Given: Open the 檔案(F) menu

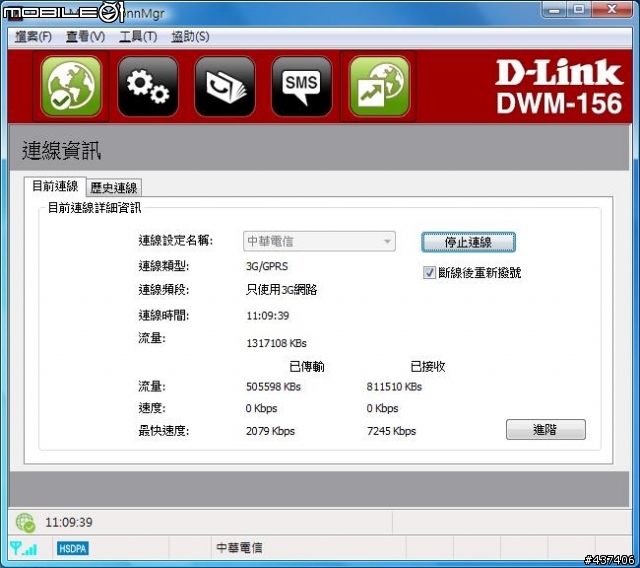Looking at the screenshot, I should point(33,37).
